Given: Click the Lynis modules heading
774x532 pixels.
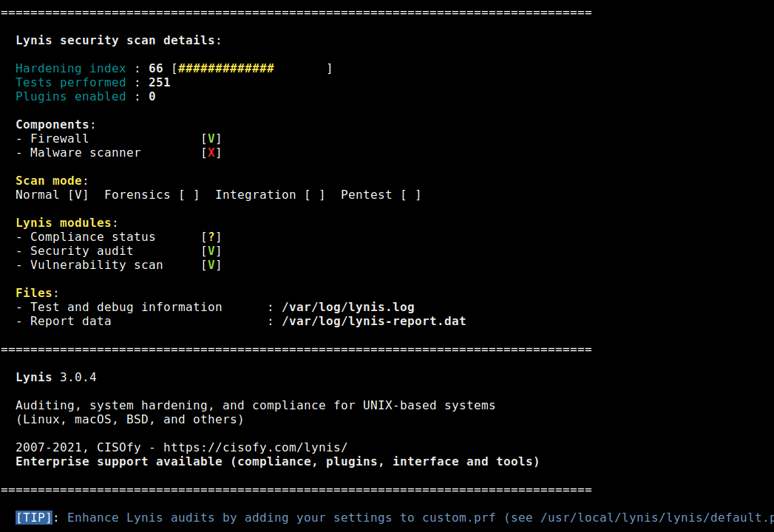Looking at the screenshot, I should point(64,223).
